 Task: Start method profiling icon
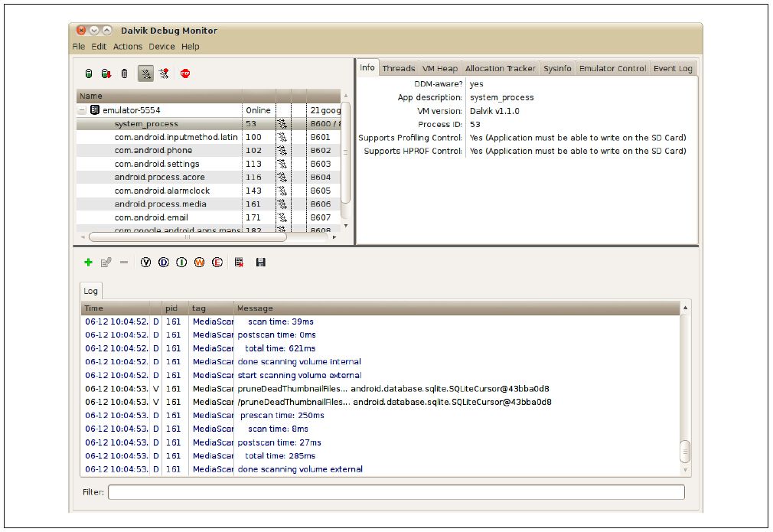pyautogui.click(x=164, y=73)
